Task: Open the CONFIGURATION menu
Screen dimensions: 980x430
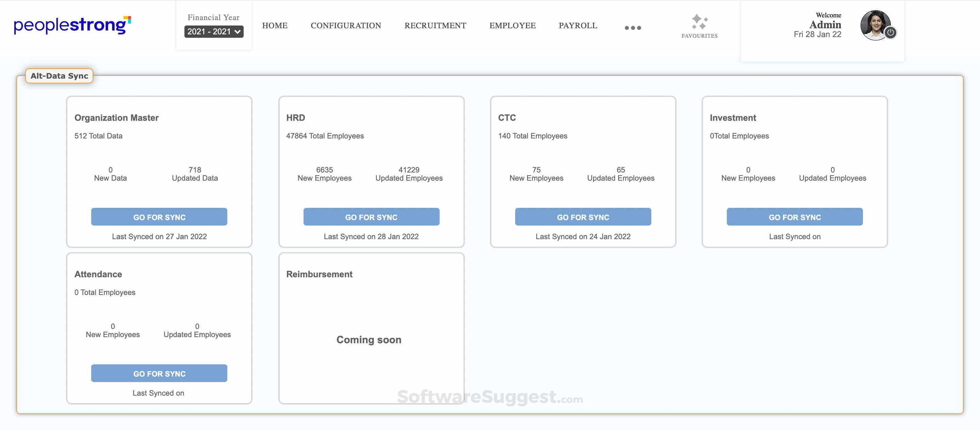Action: 346,26
